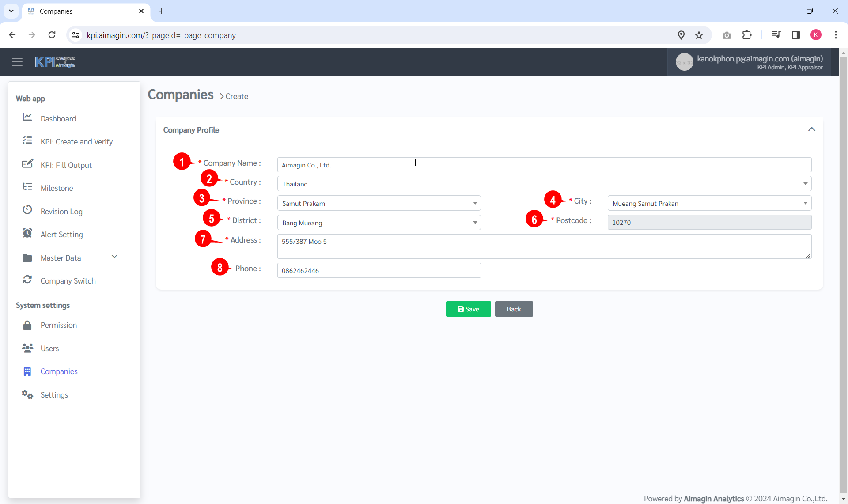The image size is (848, 504).
Task: Open the Dashboard chart icon
Action: coord(27,117)
